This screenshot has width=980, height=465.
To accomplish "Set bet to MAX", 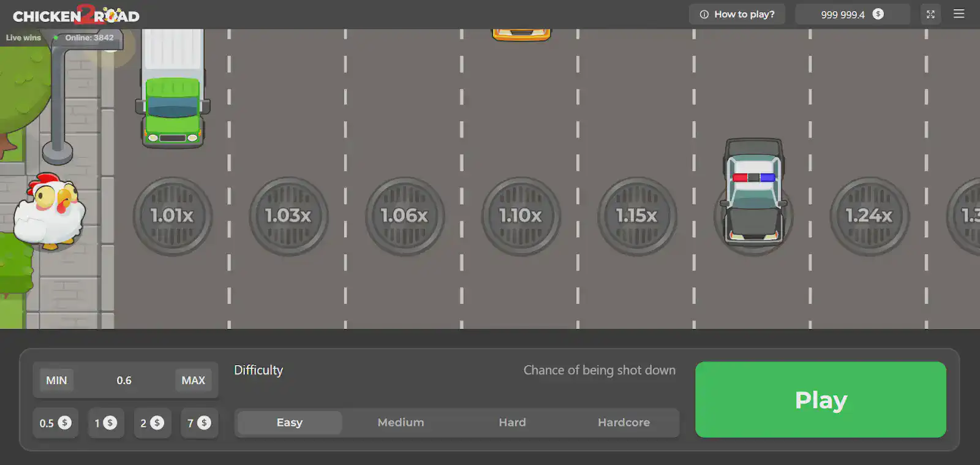I will pyautogui.click(x=193, y=380).
